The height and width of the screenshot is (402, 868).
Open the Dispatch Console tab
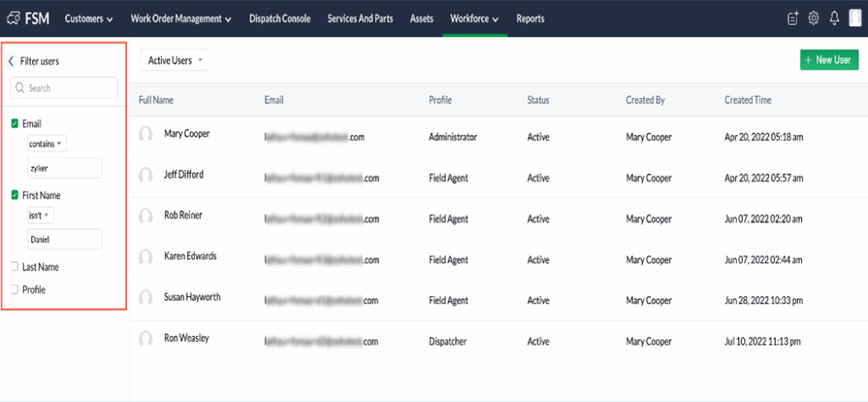pos(280,19)
